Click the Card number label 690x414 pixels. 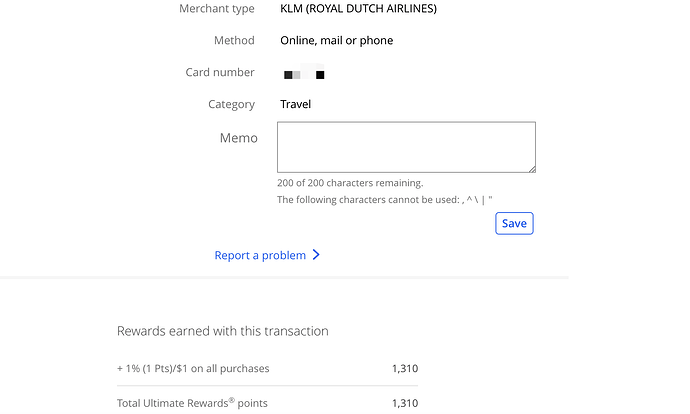220,72
